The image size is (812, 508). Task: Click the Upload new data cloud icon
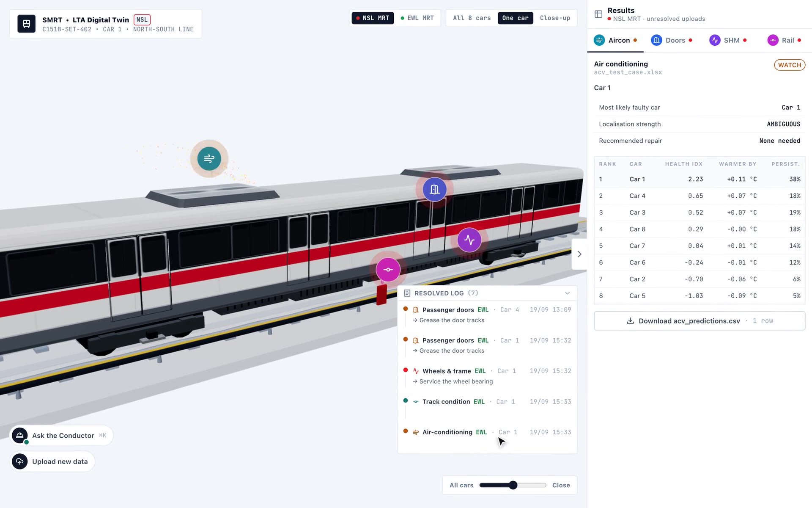[20, 461]
